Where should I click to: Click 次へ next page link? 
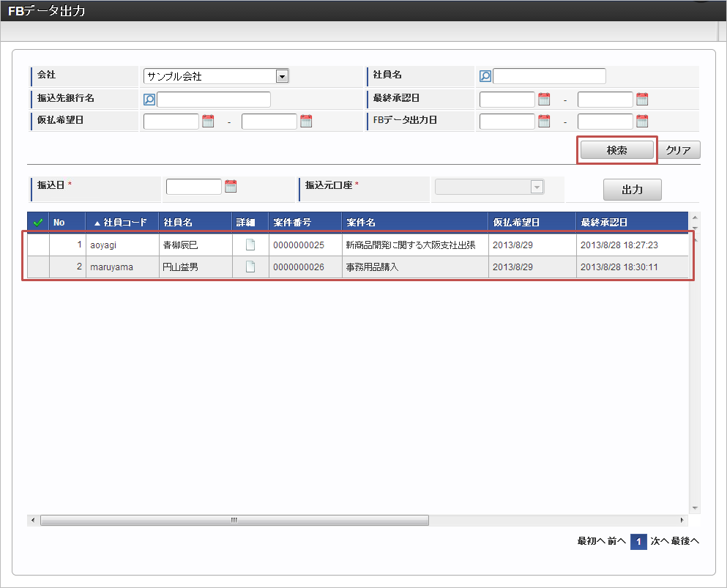(x=659, y=542)
